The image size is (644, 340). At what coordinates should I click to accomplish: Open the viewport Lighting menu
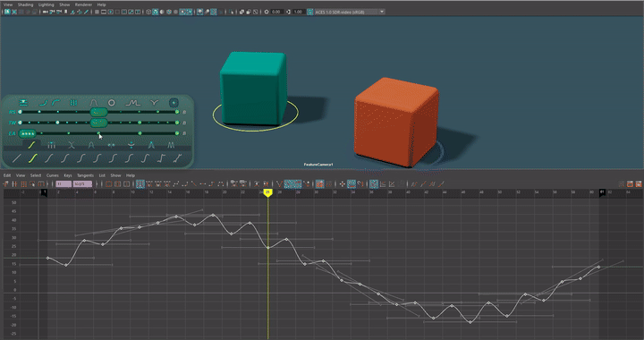click(x=46, y=4)
